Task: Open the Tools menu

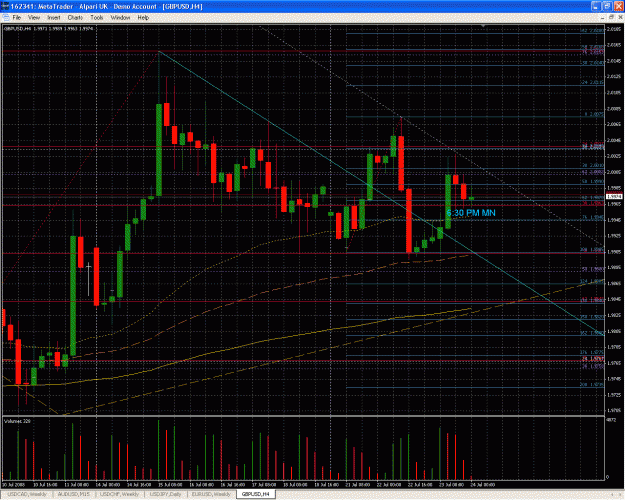Action: (x=96, y=18)
